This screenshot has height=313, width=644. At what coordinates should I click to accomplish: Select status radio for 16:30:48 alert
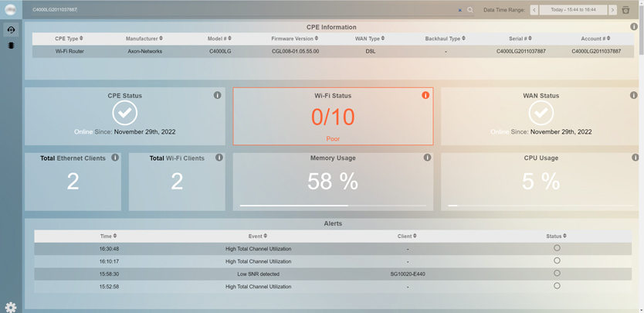click(557, 248)
